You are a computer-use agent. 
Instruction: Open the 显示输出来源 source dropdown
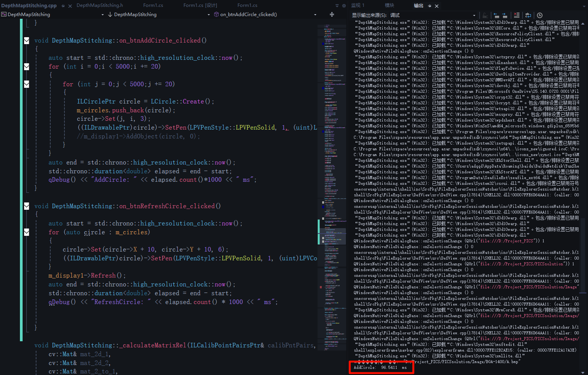coord(474,15)
